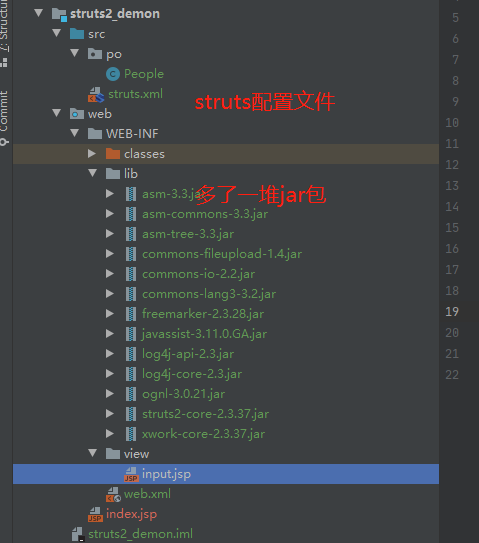Expand the classes folder arrow

point(92,153)
